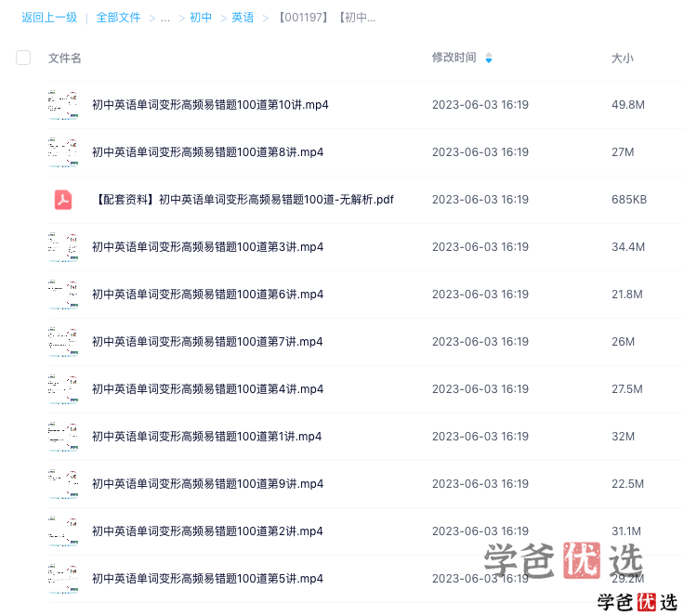Click the 修改时间 column header

[454, 58]
